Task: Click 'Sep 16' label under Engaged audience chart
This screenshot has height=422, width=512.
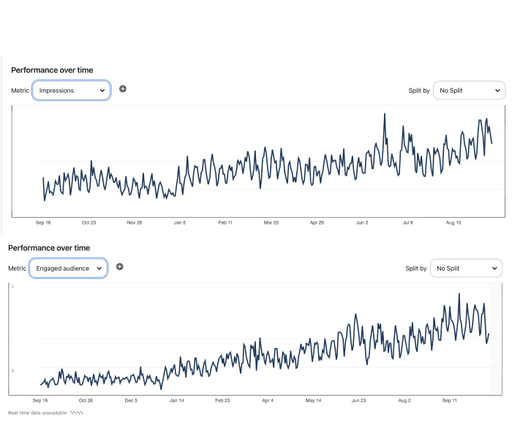Action: click(x=40, y=400)
